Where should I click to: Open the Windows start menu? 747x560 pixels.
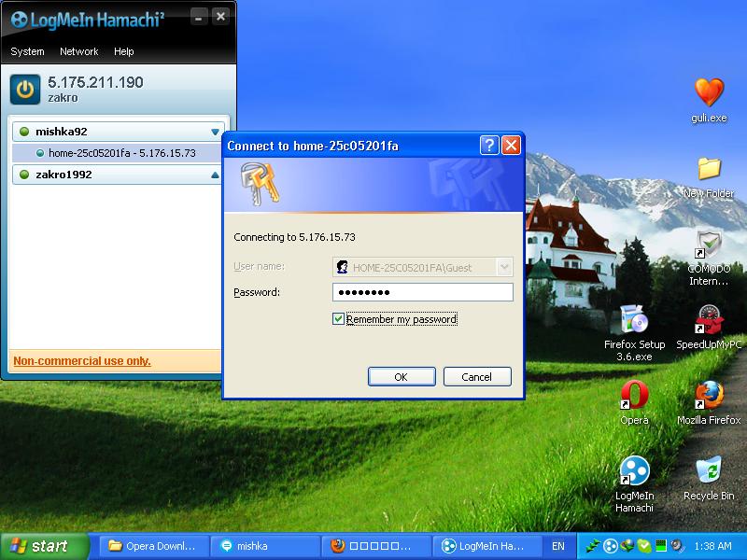[45, 546]
